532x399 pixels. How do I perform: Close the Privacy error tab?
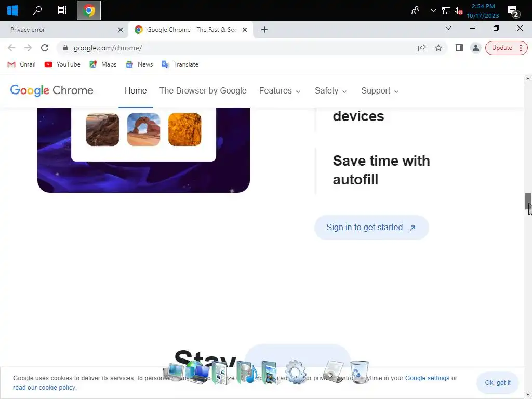[x=121, y=30]
